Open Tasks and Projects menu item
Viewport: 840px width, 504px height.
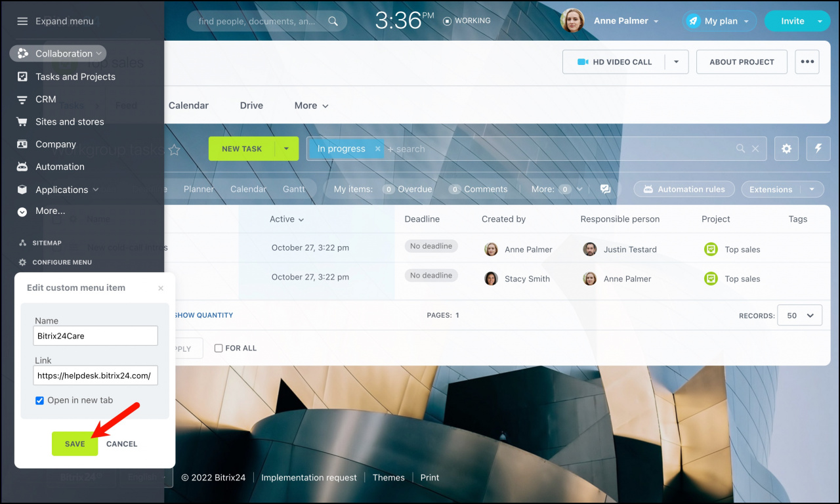[75, 77]
